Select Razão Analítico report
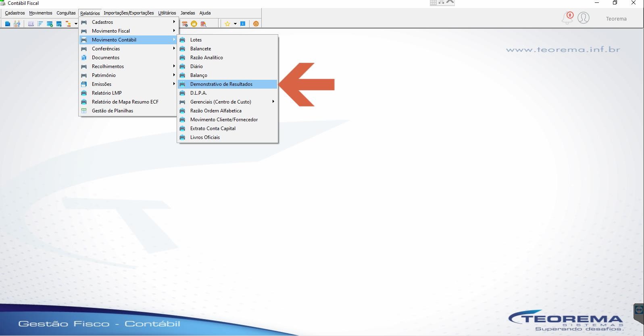 coord(227,58)
